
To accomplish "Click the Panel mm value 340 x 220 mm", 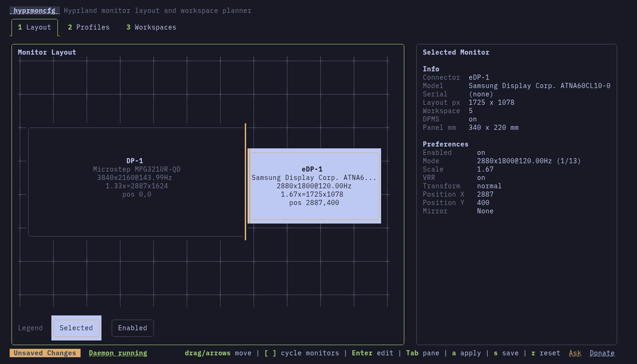I will (494, 128).
